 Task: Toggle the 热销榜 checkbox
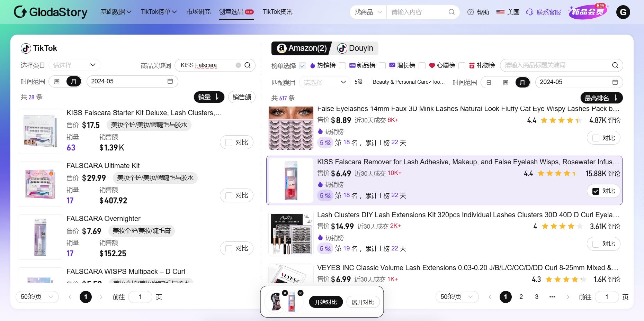[x=303, y=66]
